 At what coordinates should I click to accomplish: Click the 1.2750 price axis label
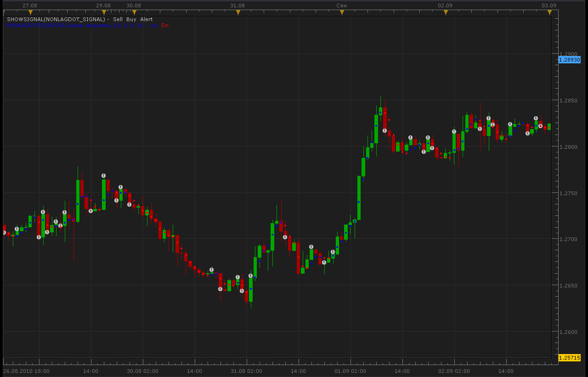(569, 193)
